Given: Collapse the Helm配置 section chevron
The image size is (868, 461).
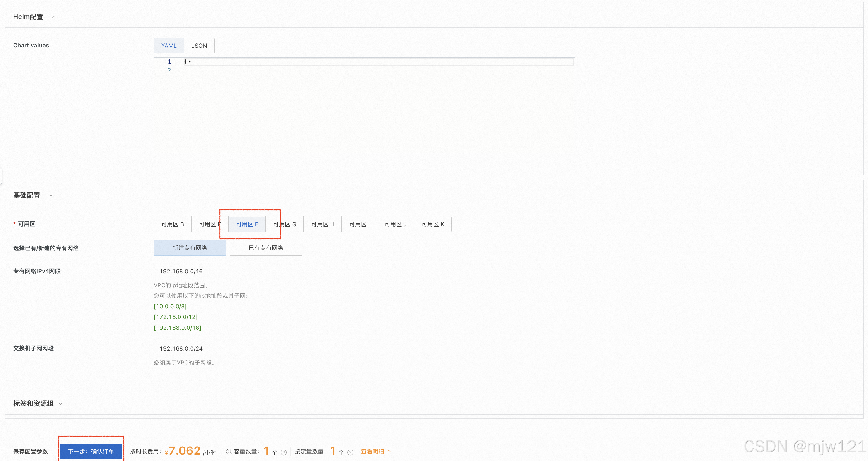Looking at the screenshot, I should click(54, 17).
